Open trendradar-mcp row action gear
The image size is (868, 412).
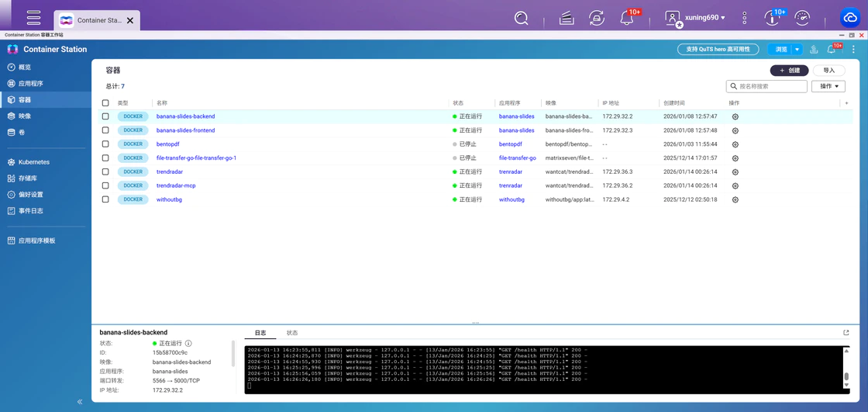(x=735, y=185)
